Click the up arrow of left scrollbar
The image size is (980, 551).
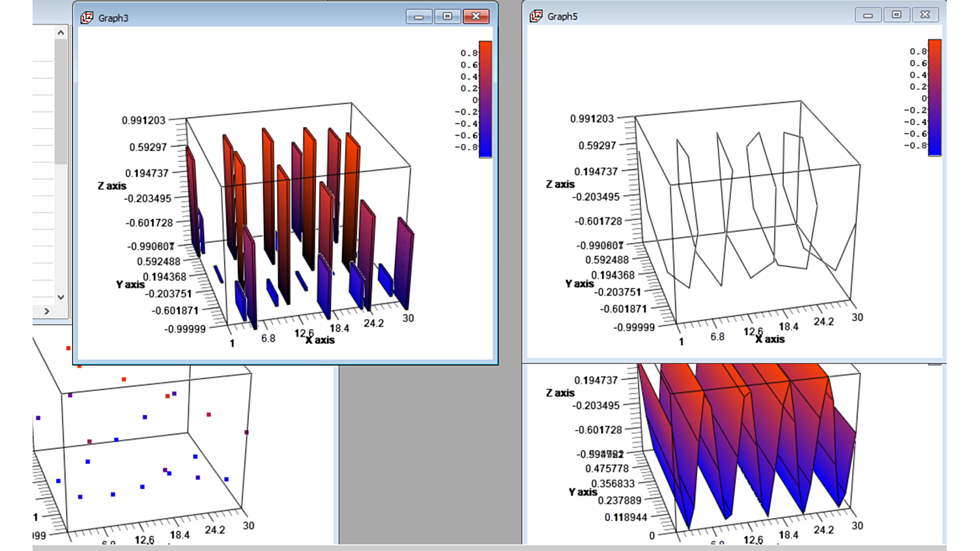point(61,32)
